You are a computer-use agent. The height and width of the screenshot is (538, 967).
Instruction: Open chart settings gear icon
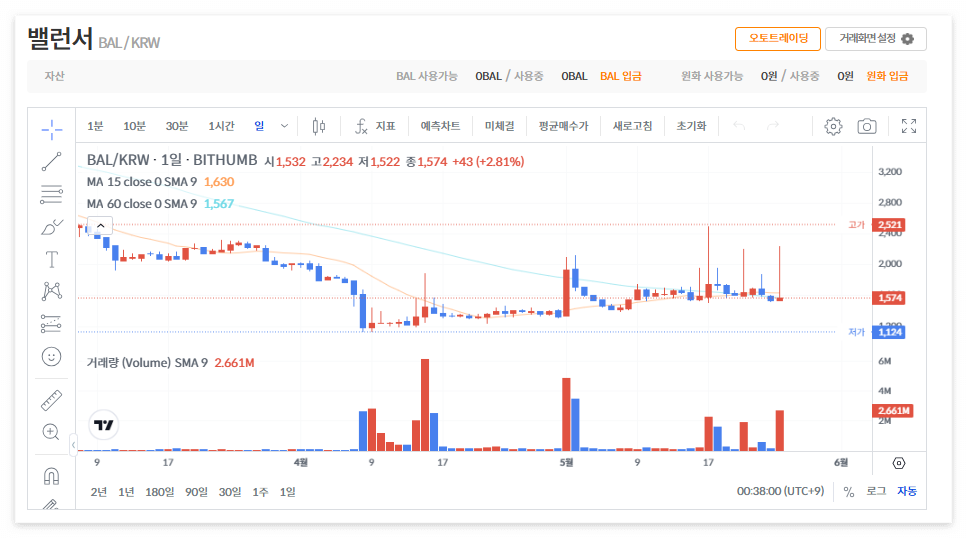833,126
